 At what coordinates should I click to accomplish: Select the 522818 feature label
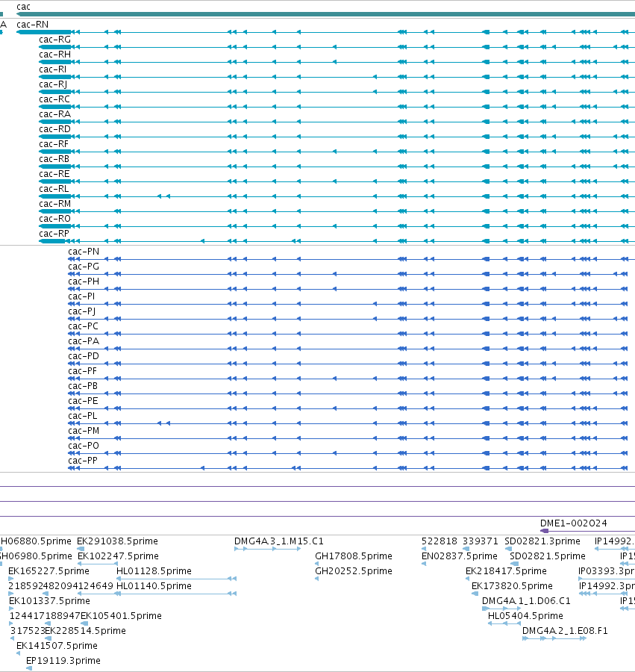click(440, 541)
